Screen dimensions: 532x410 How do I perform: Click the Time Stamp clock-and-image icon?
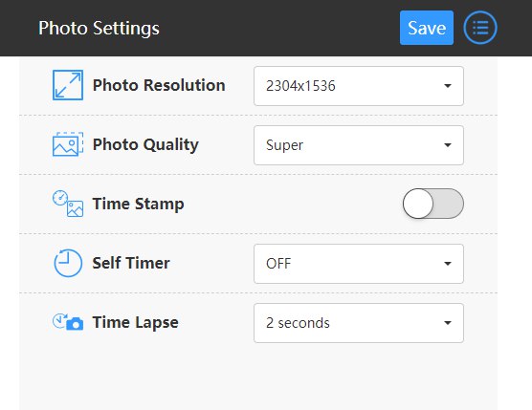coord(68,204)
